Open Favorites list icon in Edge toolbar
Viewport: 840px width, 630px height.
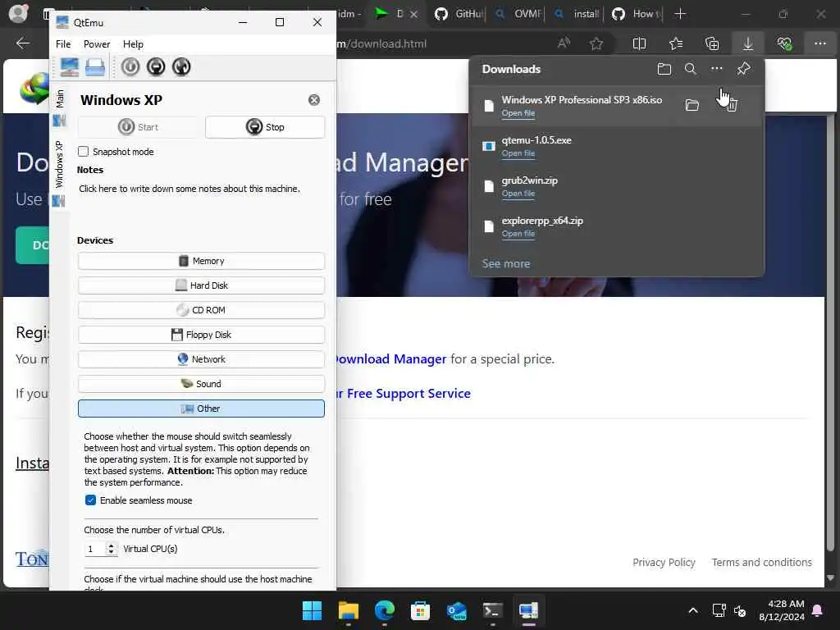pos(676,43)
